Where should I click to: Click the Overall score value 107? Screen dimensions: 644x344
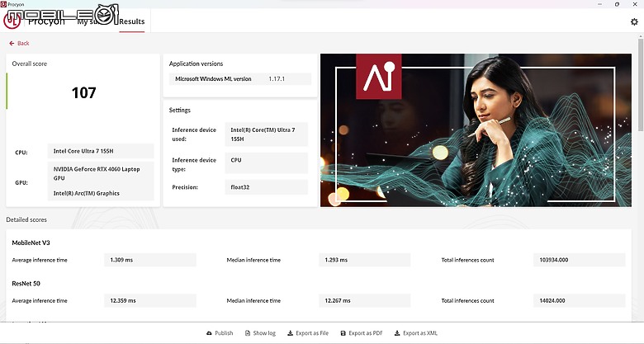(x=83, y=92)
